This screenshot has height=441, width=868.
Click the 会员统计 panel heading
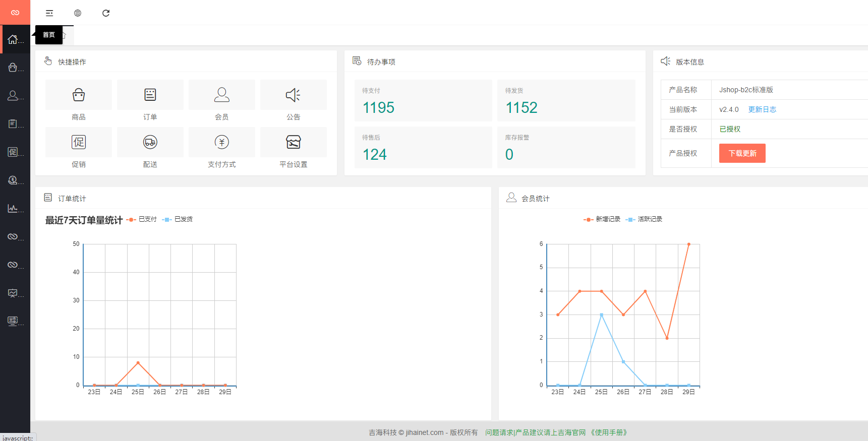[535, 199]
